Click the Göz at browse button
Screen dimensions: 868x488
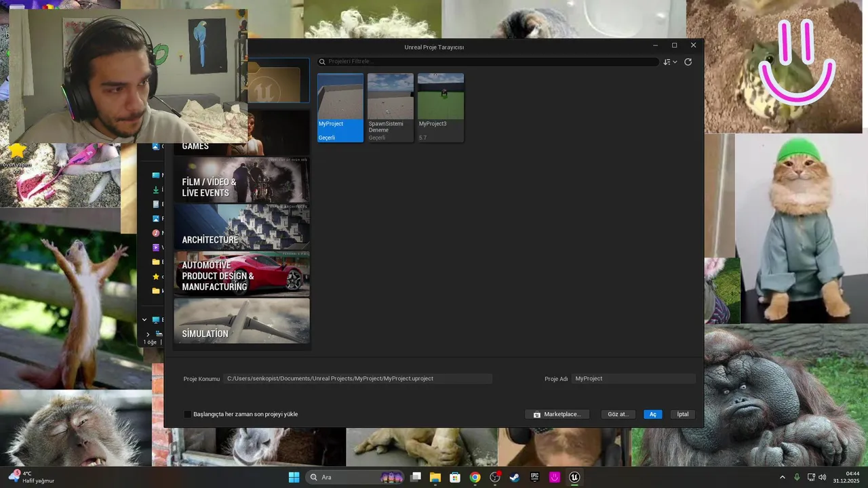[618, 414]
